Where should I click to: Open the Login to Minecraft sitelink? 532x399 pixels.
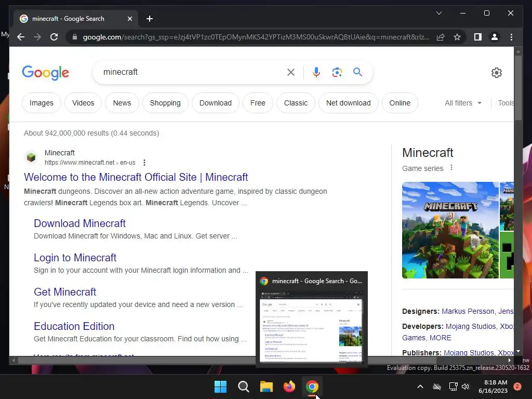pos(75,258)
